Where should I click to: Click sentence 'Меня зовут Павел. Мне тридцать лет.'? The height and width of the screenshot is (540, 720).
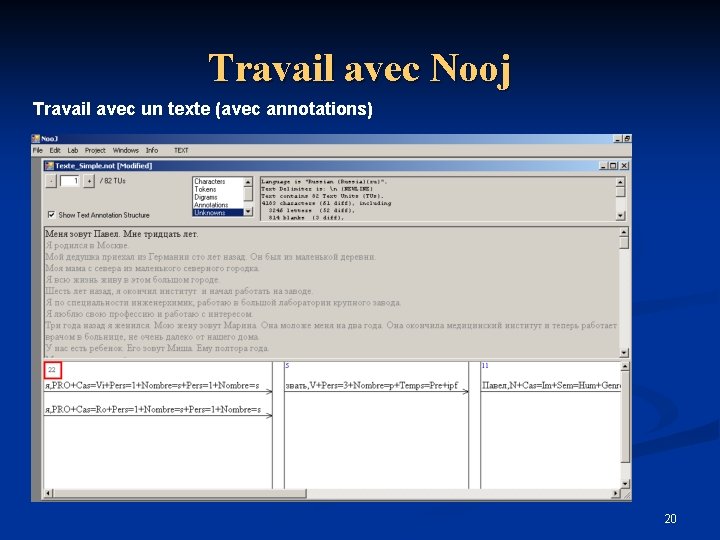pyautogui.click(x=122, y=234)
